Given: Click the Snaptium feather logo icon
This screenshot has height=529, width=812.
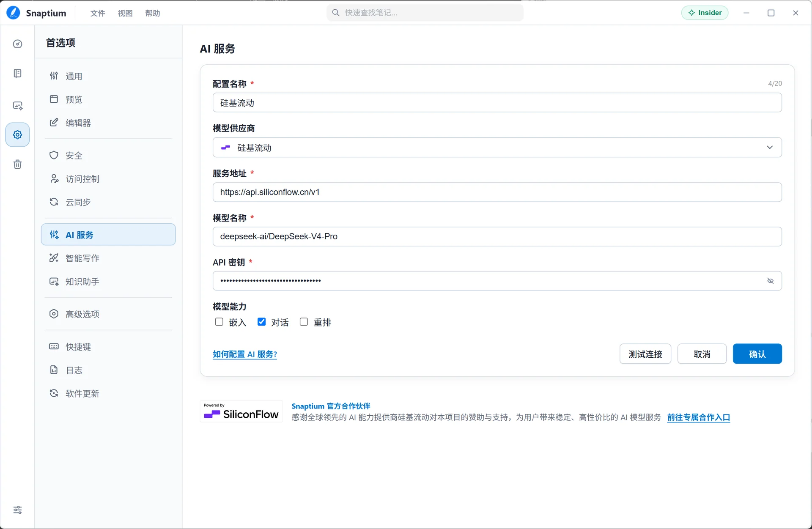Looking at the screenshot, I should pos(13,13).
